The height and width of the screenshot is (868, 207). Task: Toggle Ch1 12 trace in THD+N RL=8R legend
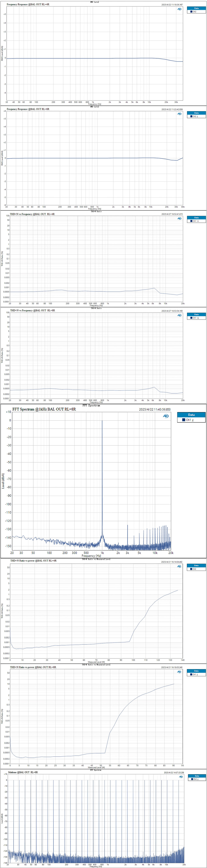194,318
